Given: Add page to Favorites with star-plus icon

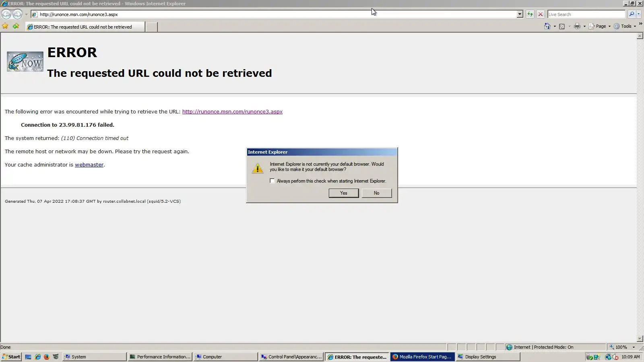Looking at the screenshot, I should 16,26.
